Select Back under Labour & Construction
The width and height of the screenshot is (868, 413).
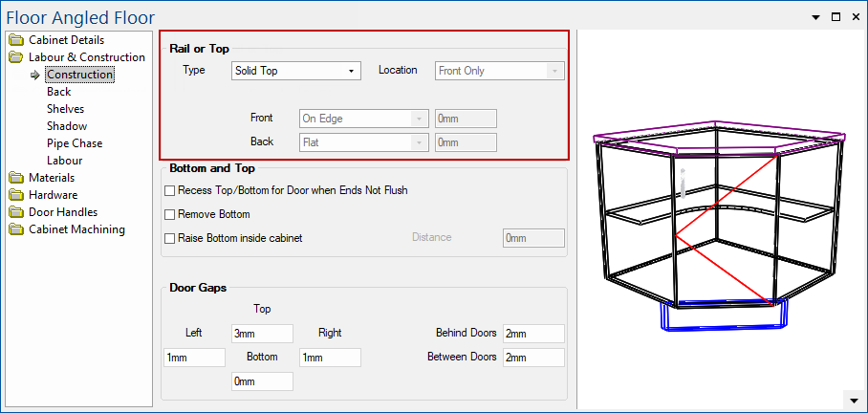(58, 92)
